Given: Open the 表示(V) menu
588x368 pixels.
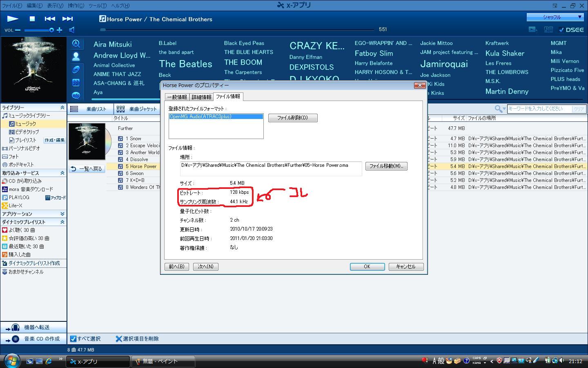Looking at the screenshot, I should [55, 6].
